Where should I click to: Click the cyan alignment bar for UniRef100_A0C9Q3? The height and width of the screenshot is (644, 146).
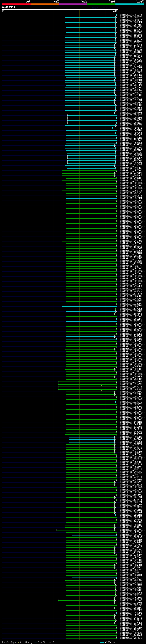pyautogui.click(x=92, y=440)
